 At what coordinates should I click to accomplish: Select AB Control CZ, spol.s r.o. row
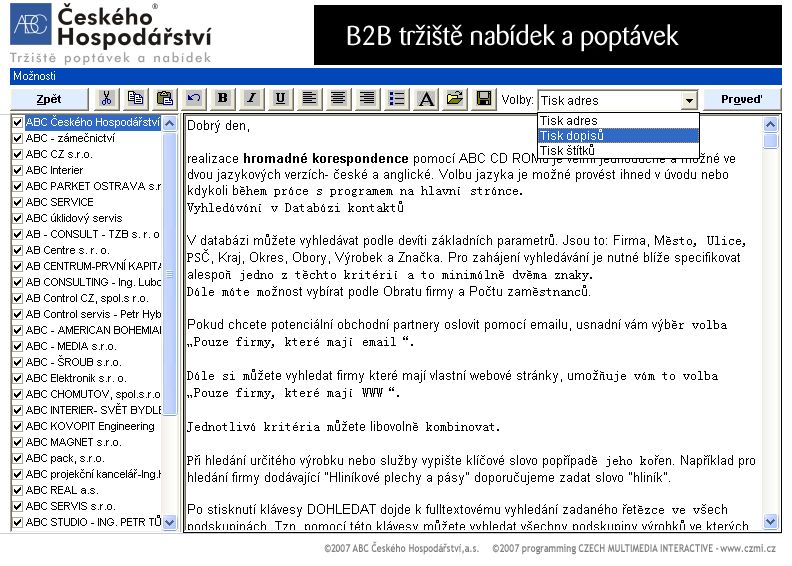[x=87, y=298]
